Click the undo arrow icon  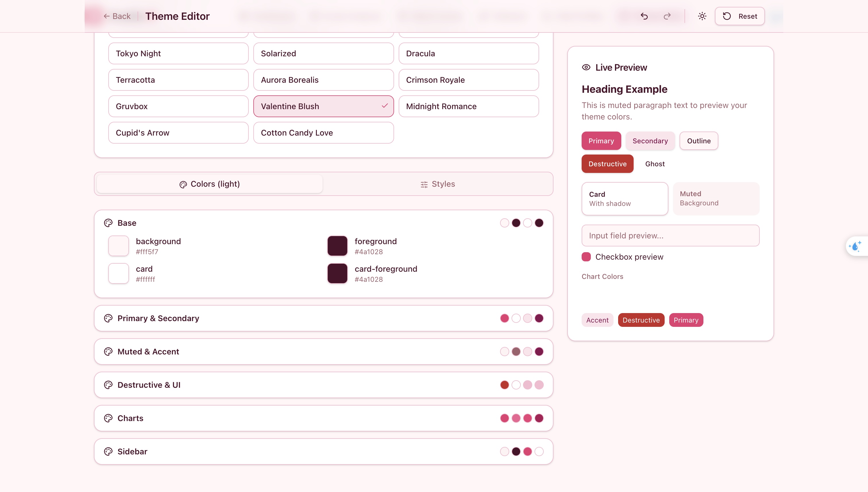(x=644, y=16)
